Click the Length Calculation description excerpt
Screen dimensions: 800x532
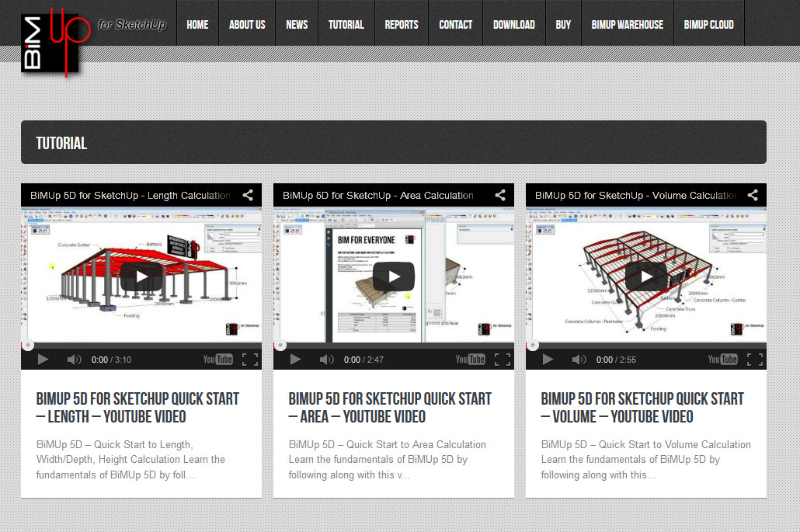click(130, 460)
